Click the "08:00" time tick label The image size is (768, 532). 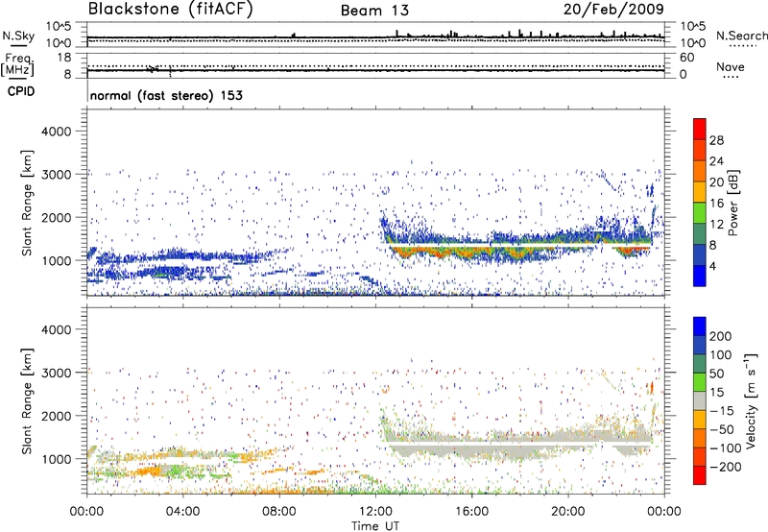[279, 512]
